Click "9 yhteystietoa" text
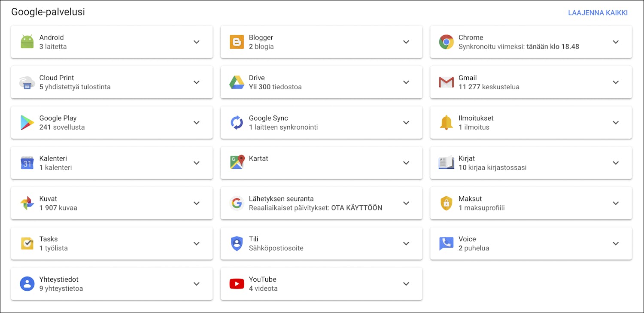This screenshot has height=313, width=644. pos(61,289)
